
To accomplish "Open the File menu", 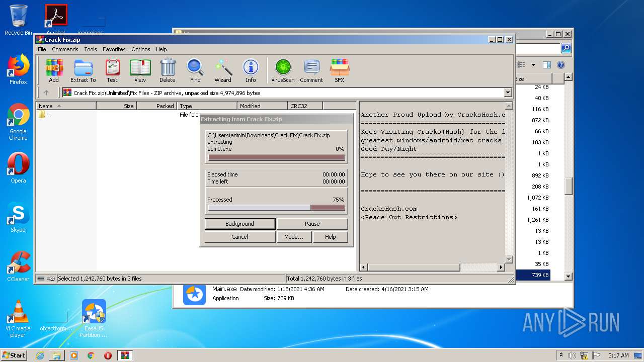I will [x=42, y=49].
